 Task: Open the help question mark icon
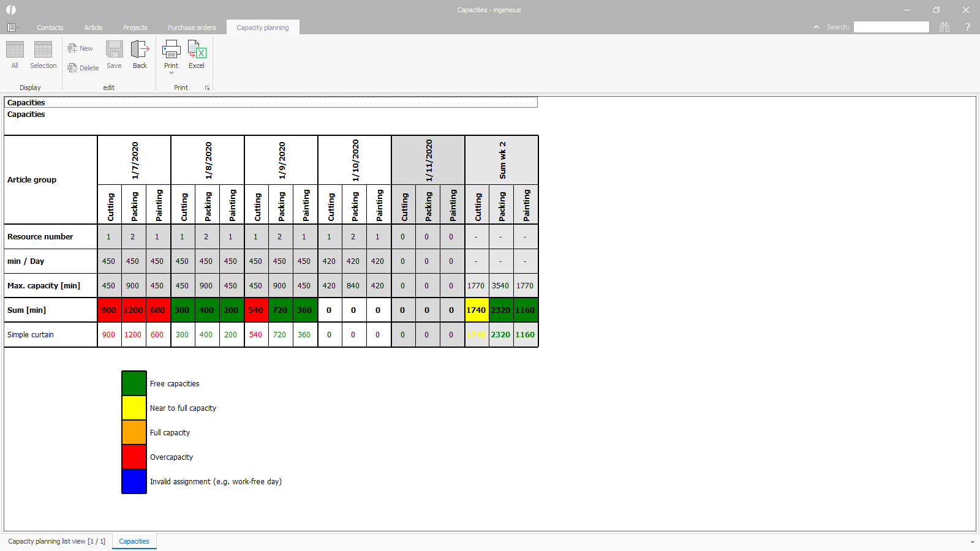tap(968, 27)
